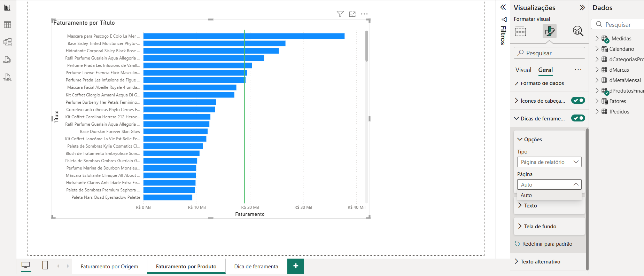Open more options ellipsis beside Geral tab
The image size is (644, 276).
(578, 70)
